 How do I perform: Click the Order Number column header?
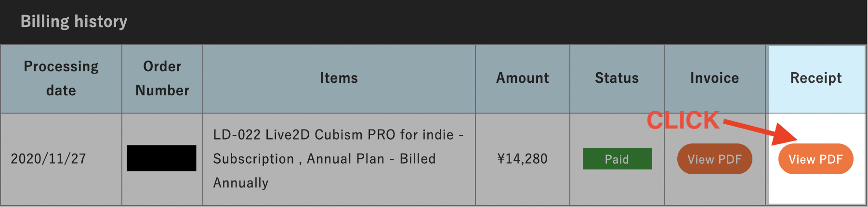pyautogui.click(x=162, y=78)
